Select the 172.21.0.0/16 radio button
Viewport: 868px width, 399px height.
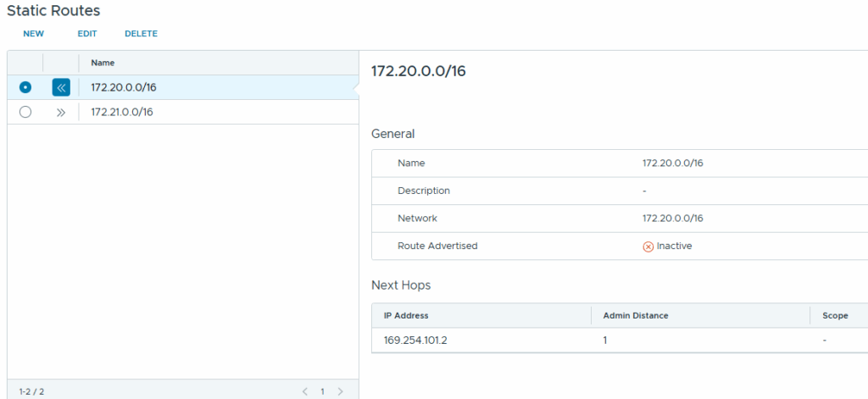click(x=25, y=112)
